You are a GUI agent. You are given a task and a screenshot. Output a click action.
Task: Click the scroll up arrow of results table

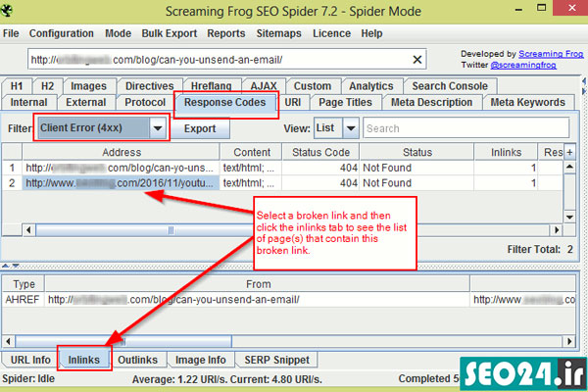tap(569, 167)
